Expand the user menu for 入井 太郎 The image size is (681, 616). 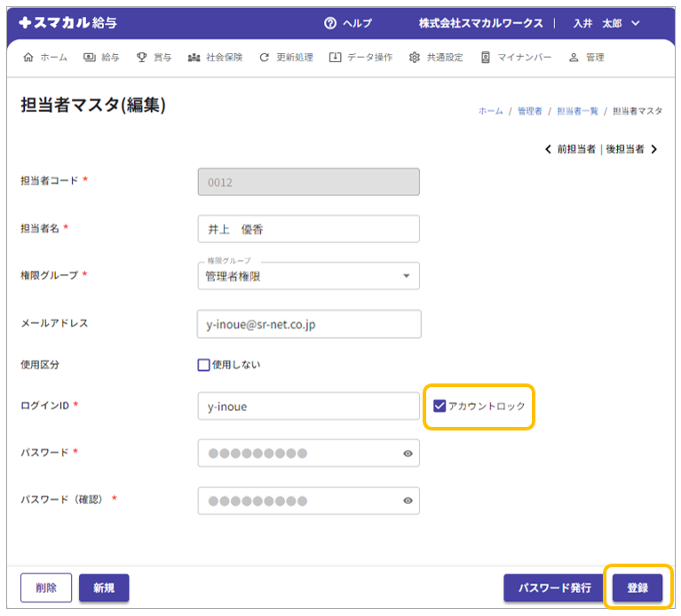coord(635,23)
